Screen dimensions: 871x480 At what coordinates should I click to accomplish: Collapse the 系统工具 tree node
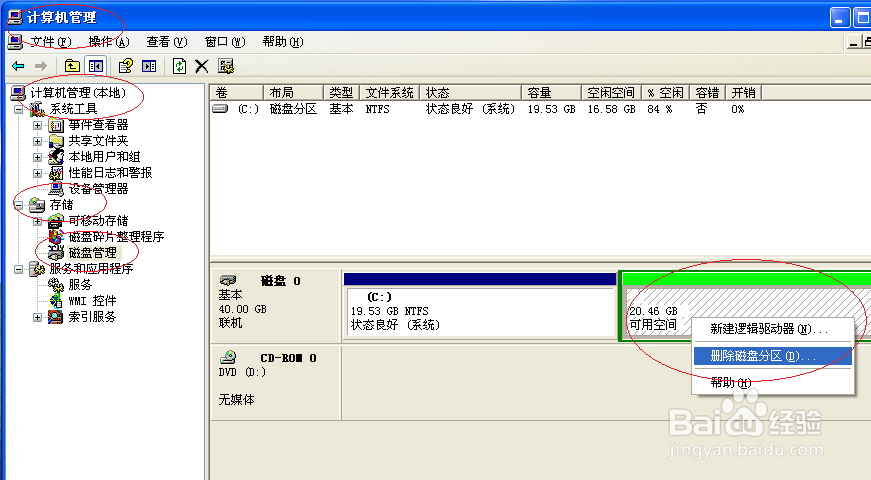(x=18, y=109)
